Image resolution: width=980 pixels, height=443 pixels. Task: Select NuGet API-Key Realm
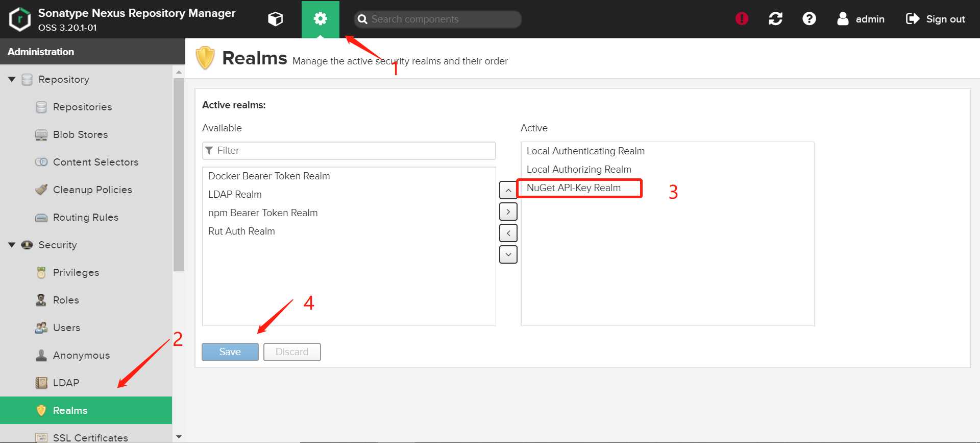point(668,188)
